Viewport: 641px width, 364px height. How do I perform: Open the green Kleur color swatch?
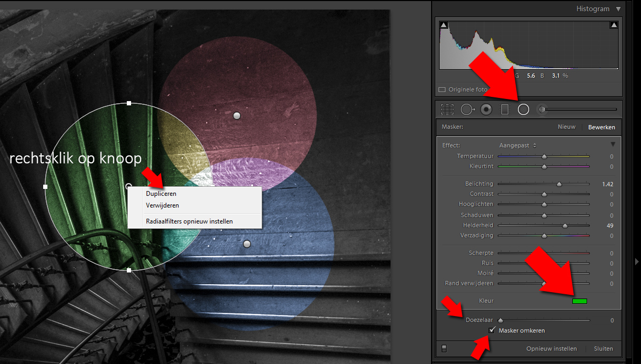pos(579,301)
